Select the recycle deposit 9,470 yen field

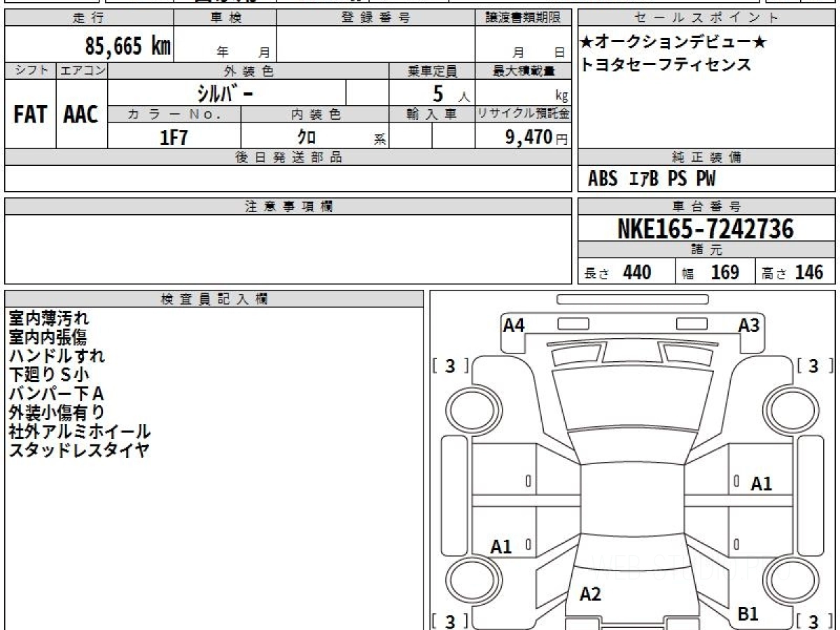click(523, 136)
